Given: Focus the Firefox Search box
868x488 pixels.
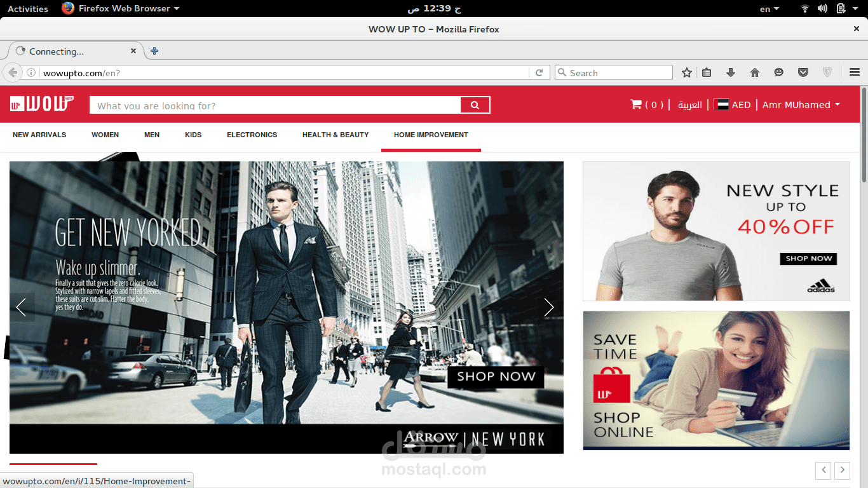Looking at the screenshot, I should click(x=613, y=73).
